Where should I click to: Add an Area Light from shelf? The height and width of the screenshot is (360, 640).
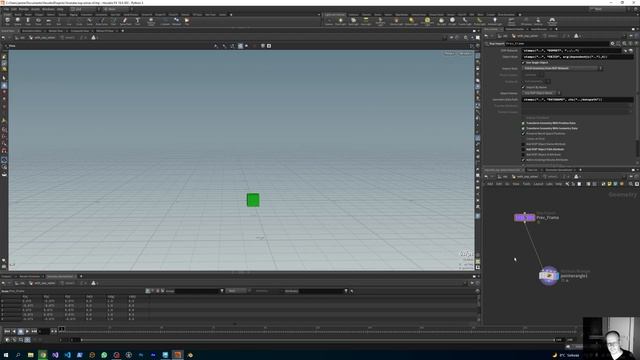pos(366,21)
